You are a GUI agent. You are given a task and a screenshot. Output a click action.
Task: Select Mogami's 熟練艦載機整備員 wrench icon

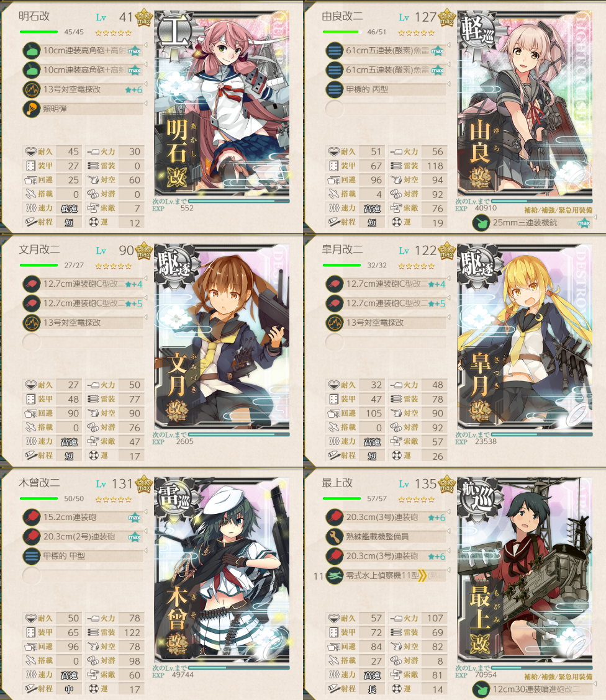tap(335, 537)
